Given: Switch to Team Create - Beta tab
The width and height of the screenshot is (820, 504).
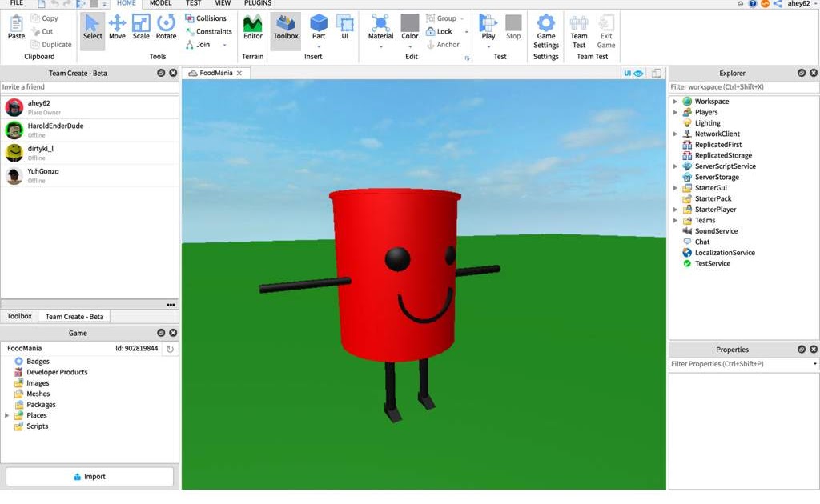Looking at the screenshot, I should pyautogui.click(x=74, y=317).
